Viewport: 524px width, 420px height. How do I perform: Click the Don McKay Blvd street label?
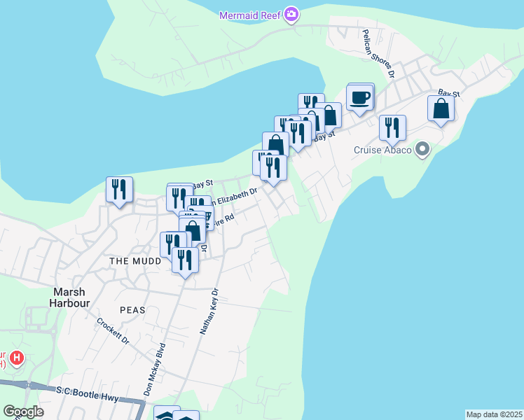point(154,370)
